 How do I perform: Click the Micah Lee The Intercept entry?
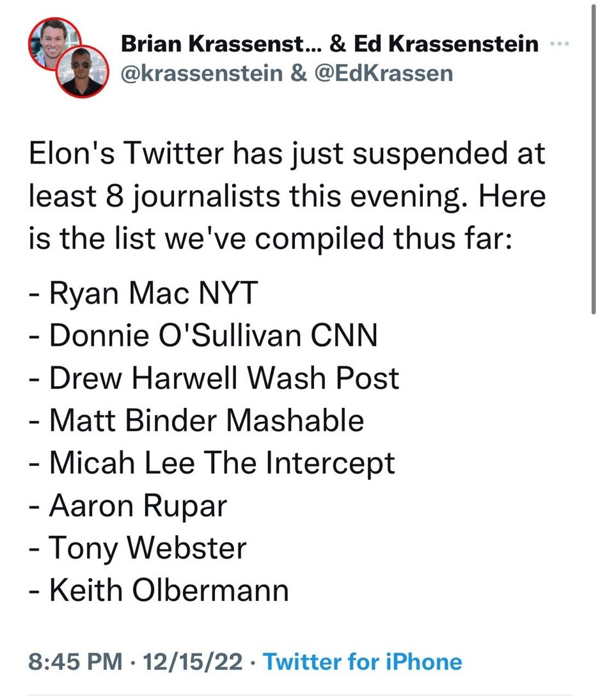(212, 463)
